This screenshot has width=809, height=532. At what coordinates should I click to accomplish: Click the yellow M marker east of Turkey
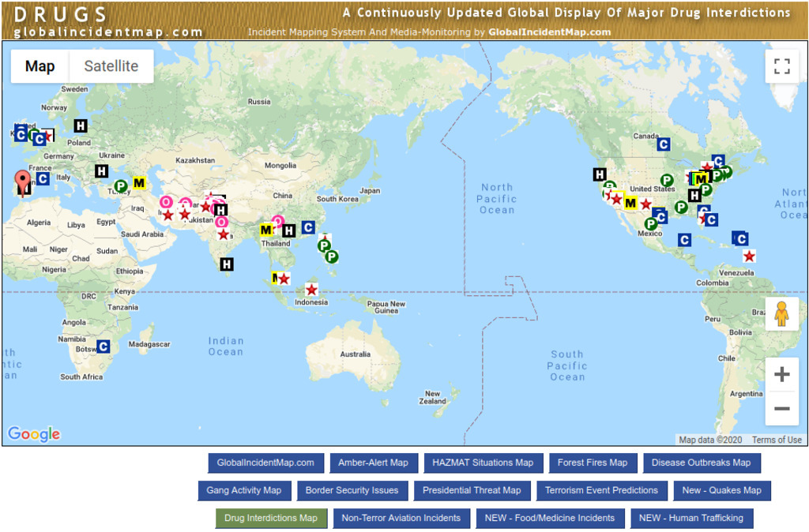click(x=139, y=183)
